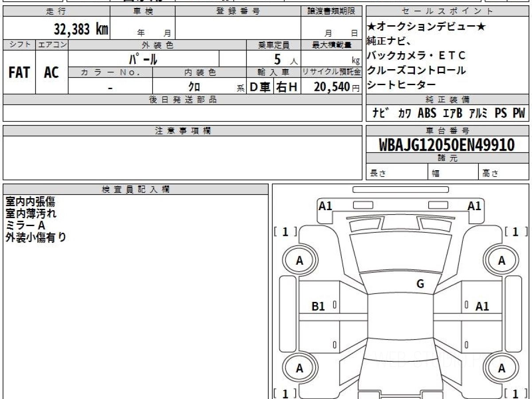Click the 高さ dimension label
The image size is (532, 399).
[490, 174]
